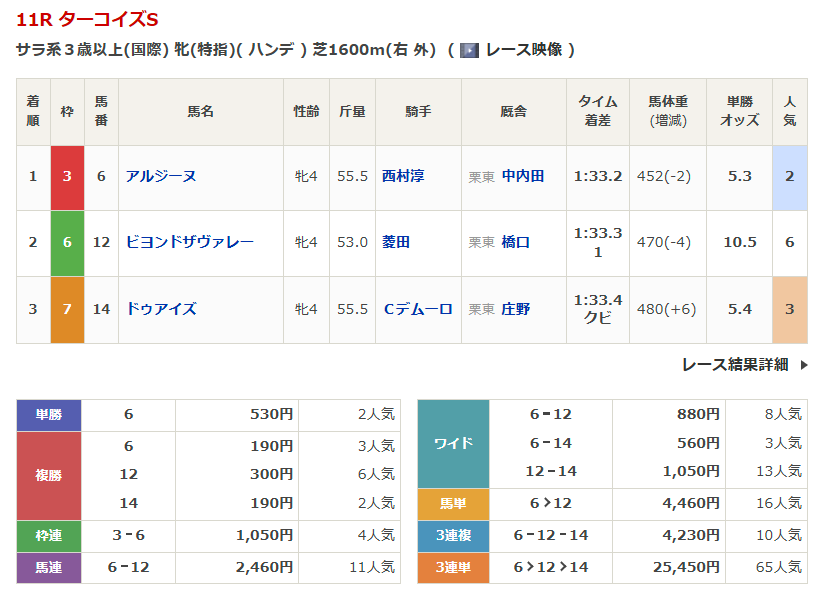Open jockey 西村淳 profile

[x=403, y=176]
